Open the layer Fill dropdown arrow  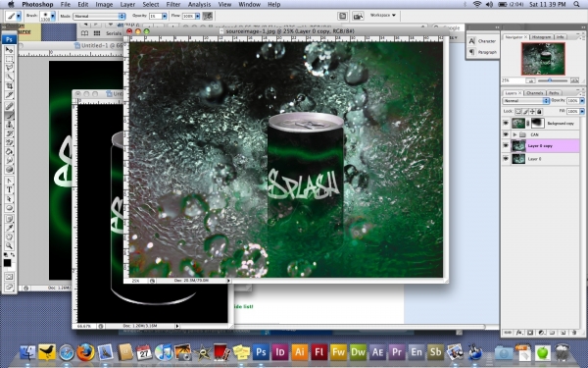pos(582,112)
